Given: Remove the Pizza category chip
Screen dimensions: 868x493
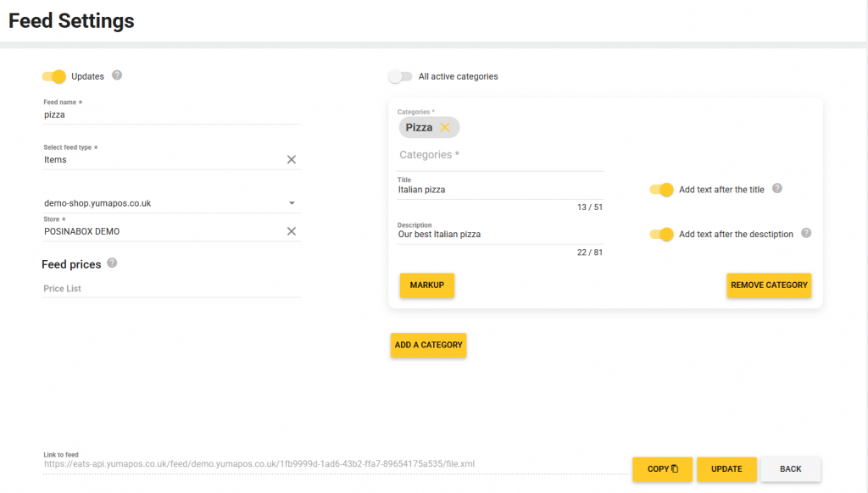Looking at the screenshot, I should pyautogui.click(x=447, y=127).
